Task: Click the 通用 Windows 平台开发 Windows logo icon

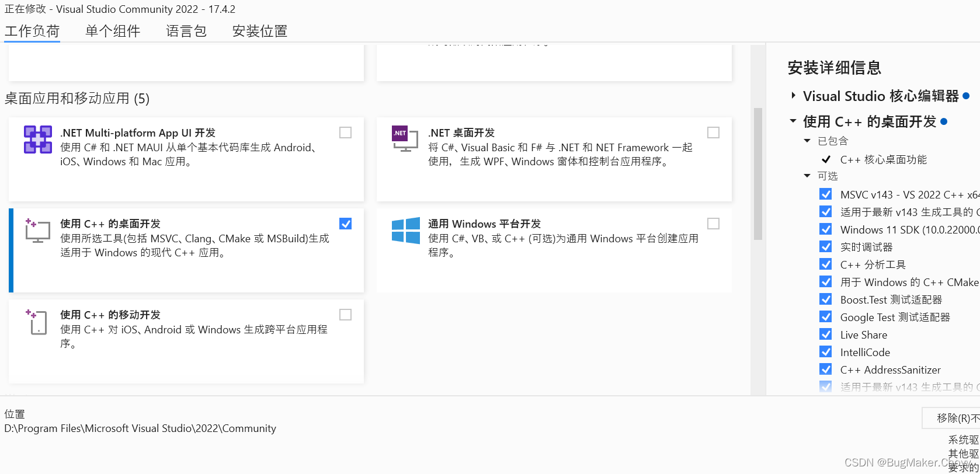Action: pos(406,231)
